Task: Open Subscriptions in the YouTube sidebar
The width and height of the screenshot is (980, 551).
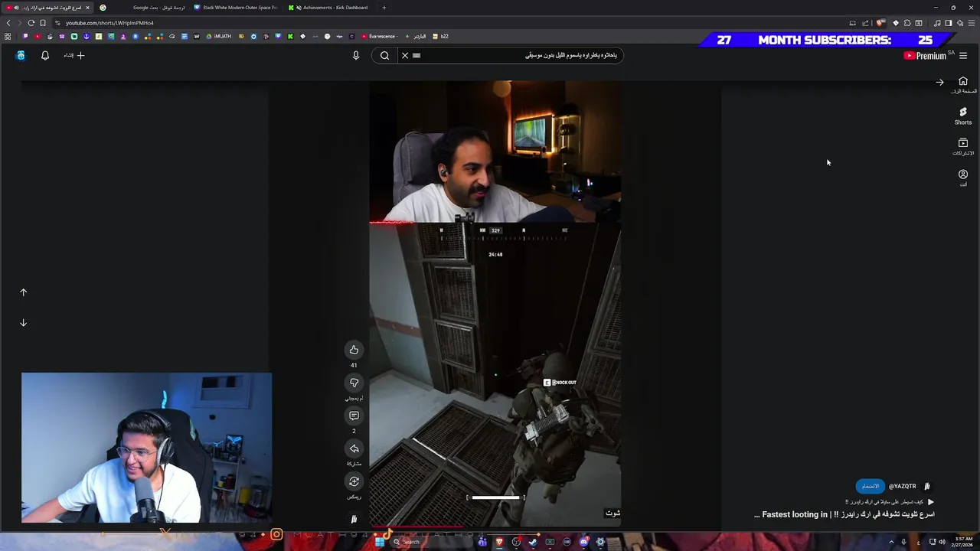Action: pyautogui.click(x=963, y=147)
